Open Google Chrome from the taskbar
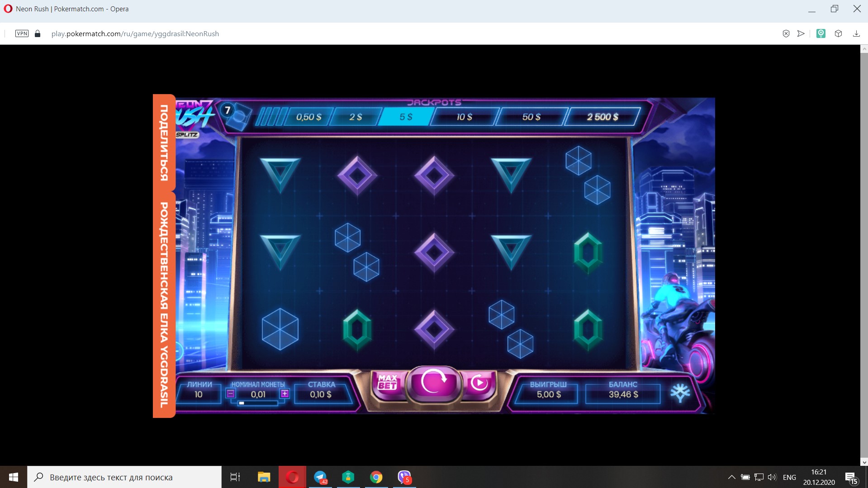This screenshot has height=488, width=868. (x=376, y=477)
